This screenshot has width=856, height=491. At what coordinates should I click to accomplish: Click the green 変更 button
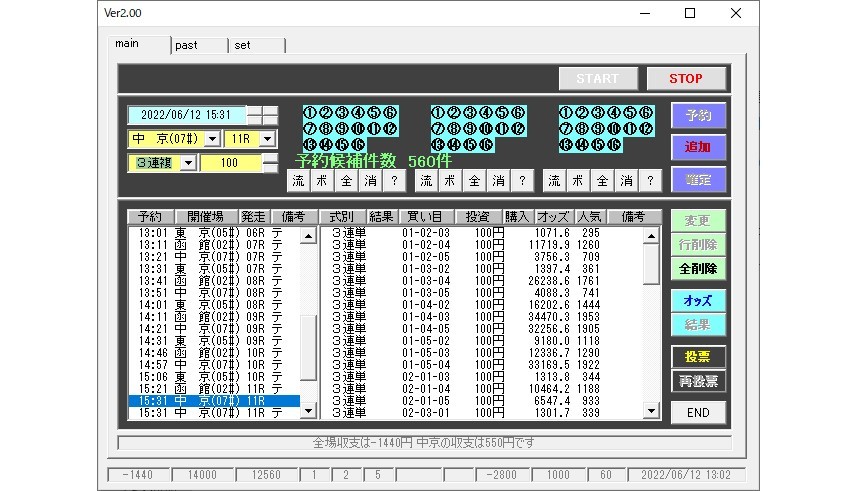point(698,221)
